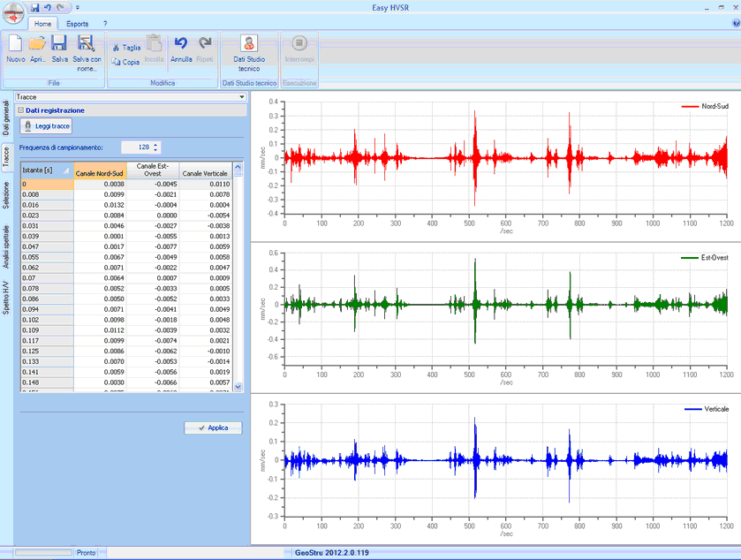
Task: Decrease the sampling frequency value
Action: pyautogui.click(x=155, y=150)
